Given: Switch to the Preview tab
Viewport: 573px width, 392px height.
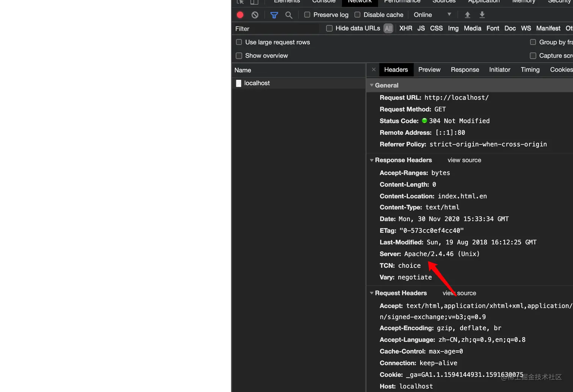Looking at the screenshot, I should pos(429,70).
